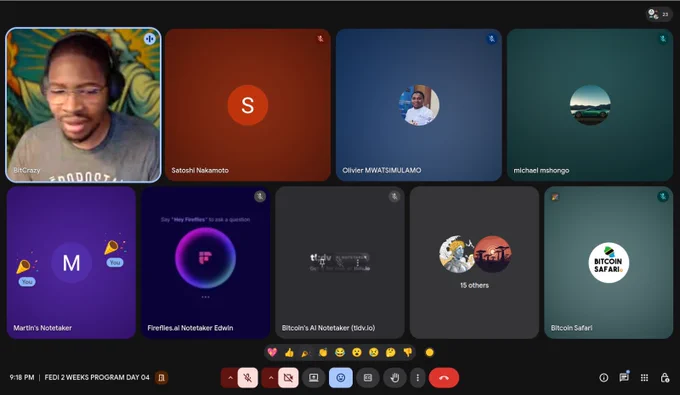Viewport: 680px width, 395px height.
Task: Show all 23 participants
Action: [x=658, y=14]
